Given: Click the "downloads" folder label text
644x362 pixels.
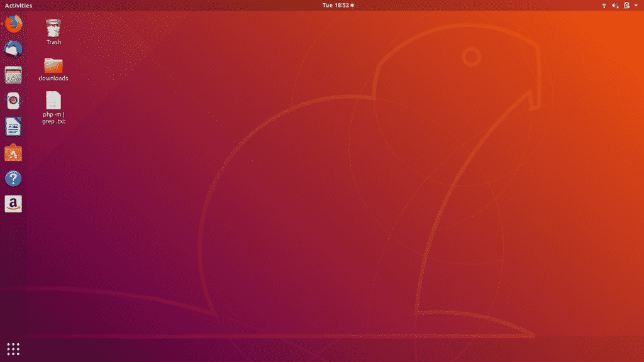Looking at the screenshot, I should point(53,79).
